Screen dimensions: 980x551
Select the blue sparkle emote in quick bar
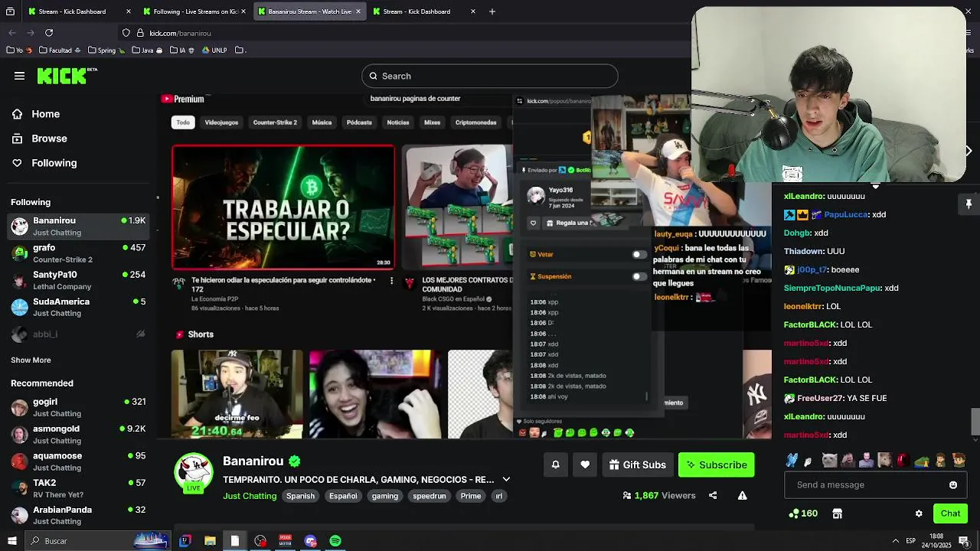tap(792, 460)
